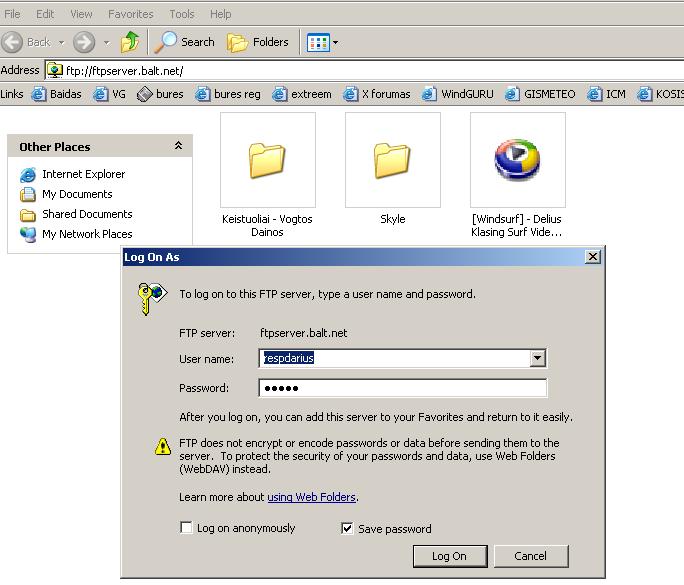684x585 pixels.
Task: Click the Forward arrow toolbar icon
Action: [x=84, y=42]
